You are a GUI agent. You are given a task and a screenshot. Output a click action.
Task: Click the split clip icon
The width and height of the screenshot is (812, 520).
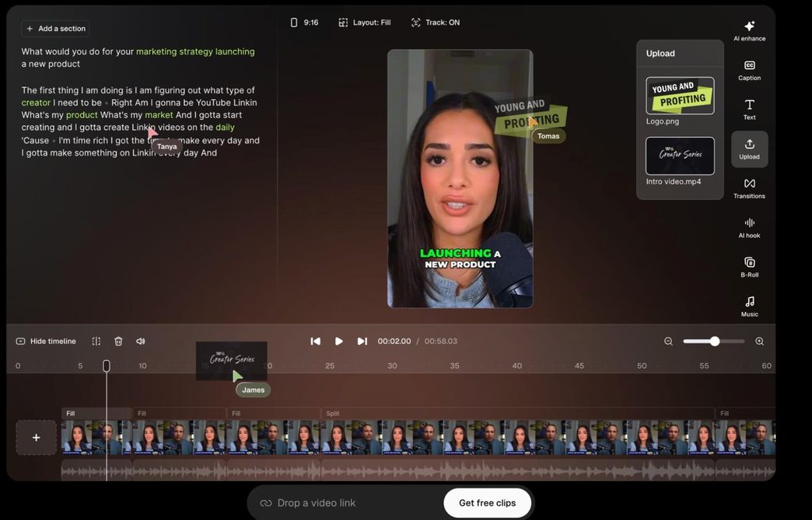coord(96,342)
